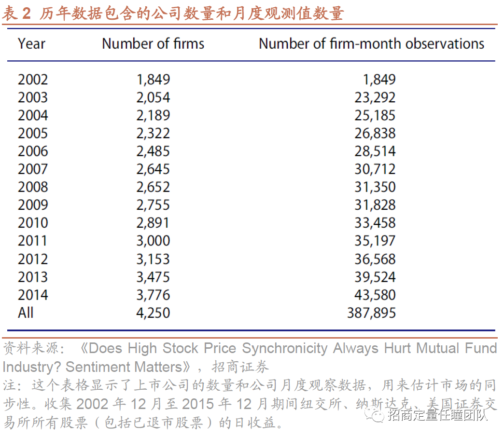Click observations value 33,458
The image size is (504, 437).
pyautogui.click(x=375, y=223)
